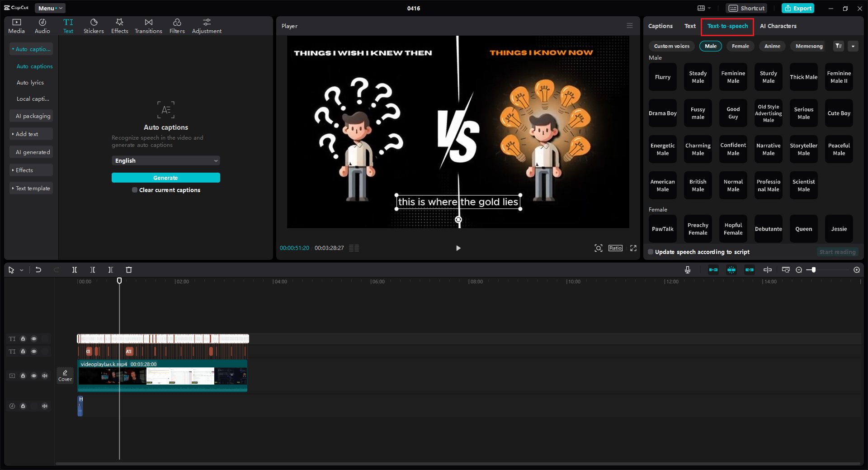The image size is (868, 470).
Task: Expand the voice categories dropdown arrow
Action: point(853,46)
